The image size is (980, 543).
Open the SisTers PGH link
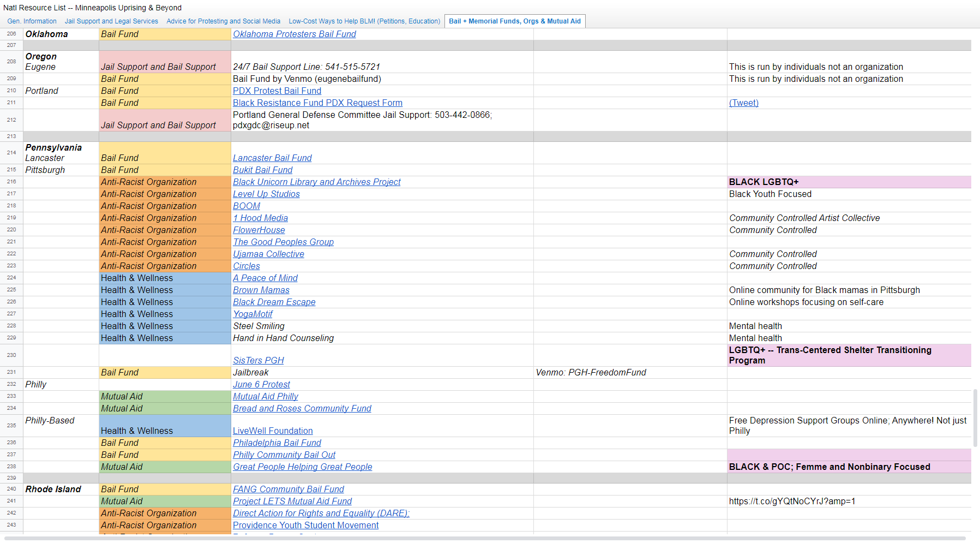(258, 360)
